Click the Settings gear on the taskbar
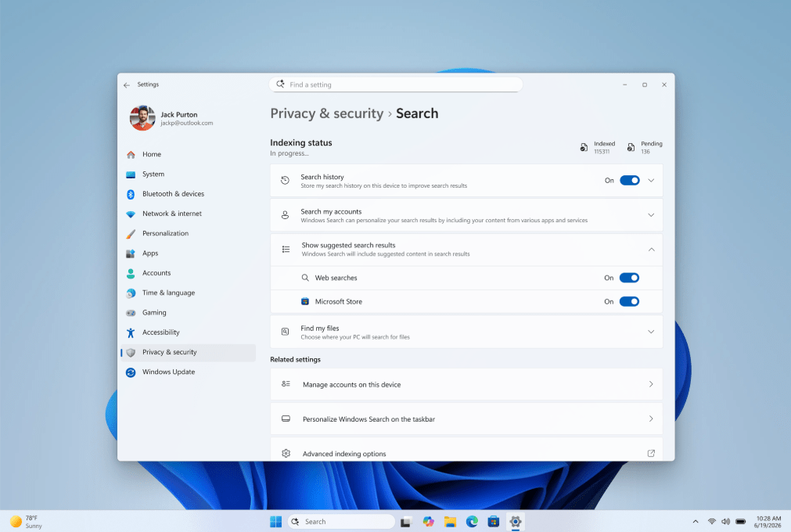791x532 pixels. (x=515, y=522)
